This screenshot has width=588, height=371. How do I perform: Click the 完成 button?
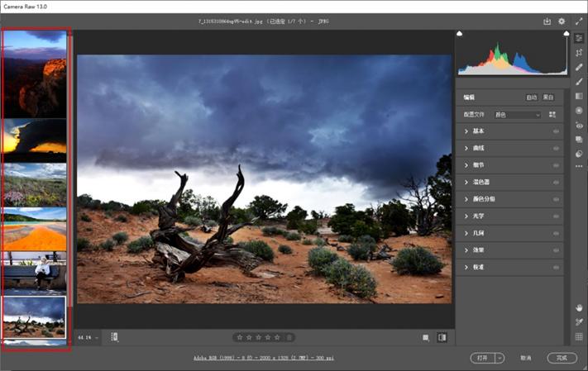click(562, 358)
